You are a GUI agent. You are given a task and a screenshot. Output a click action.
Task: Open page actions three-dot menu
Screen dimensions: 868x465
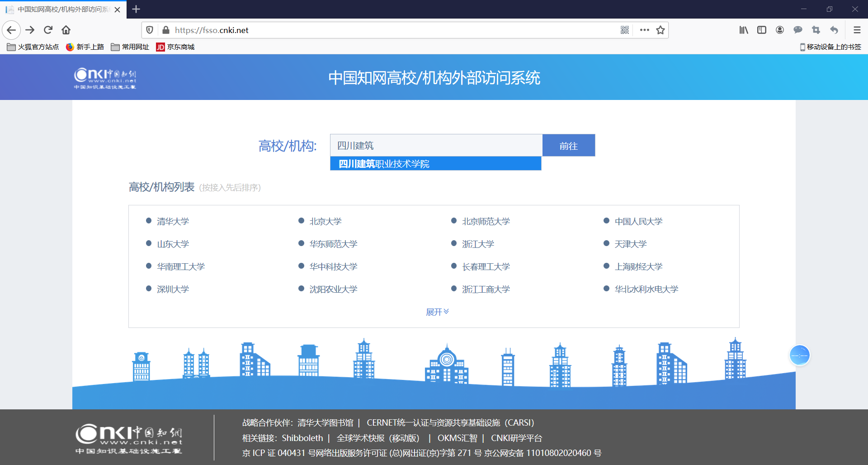click(x=645, y=30)
